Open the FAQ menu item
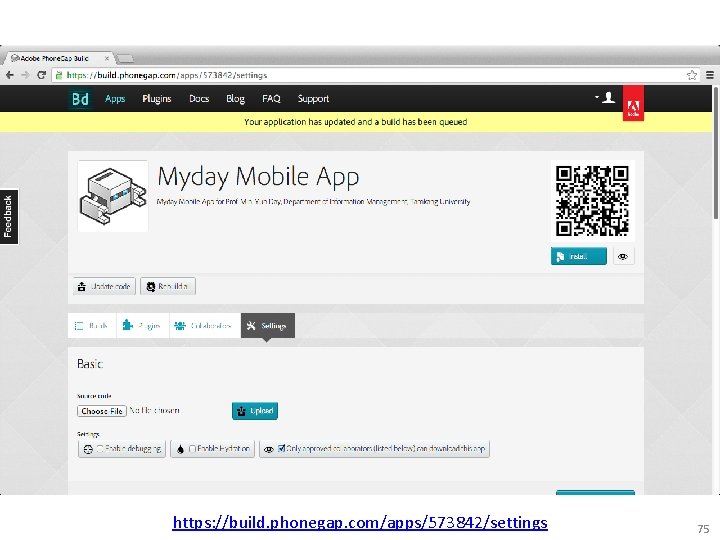The height and width of the screenshot is (540, 720). click(271, 99)
